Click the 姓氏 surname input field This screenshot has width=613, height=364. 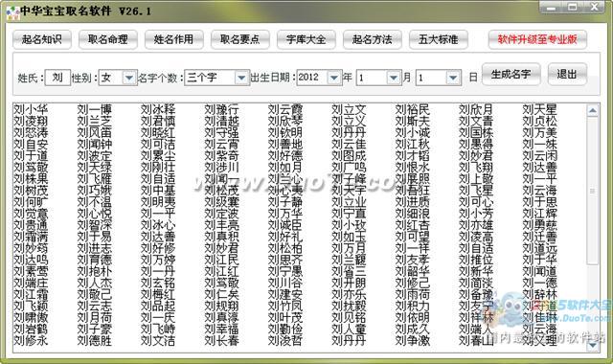coord(57,78)
